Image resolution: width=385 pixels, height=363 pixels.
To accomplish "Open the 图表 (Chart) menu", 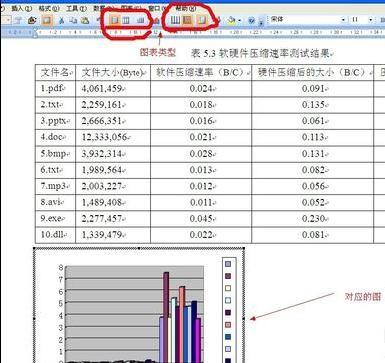I will tap(131, 8).
